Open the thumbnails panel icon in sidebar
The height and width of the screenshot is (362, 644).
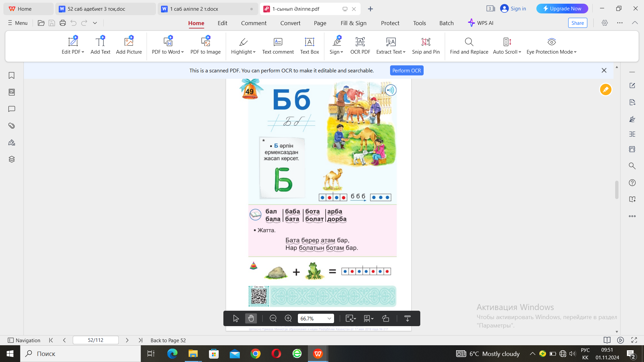click(x=12, y=92)
